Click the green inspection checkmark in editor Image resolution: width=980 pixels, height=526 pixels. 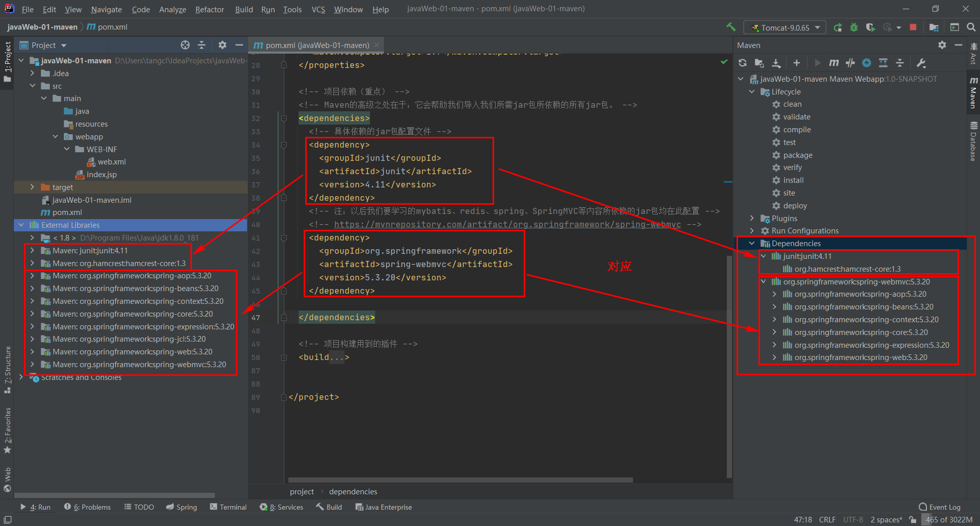point(724,62)
